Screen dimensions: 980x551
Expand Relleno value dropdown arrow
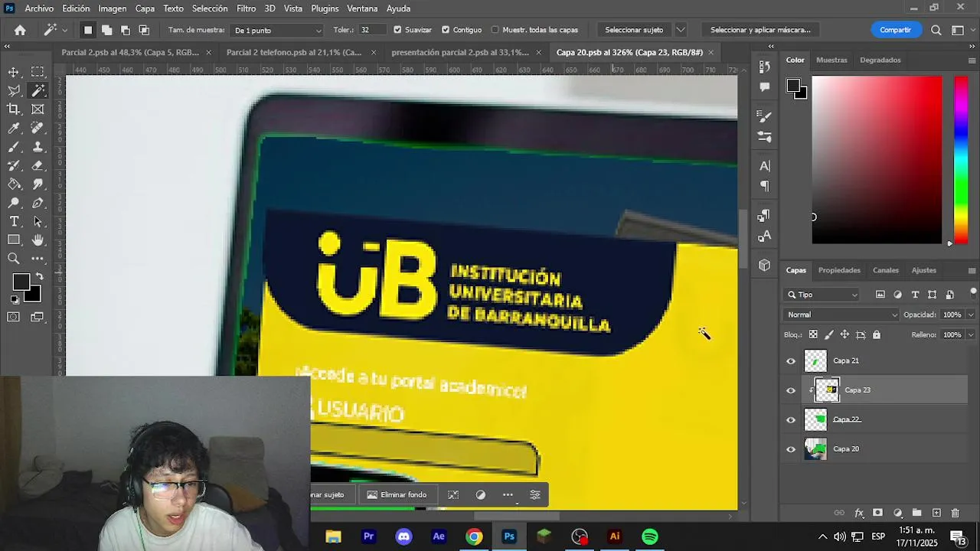971,334
